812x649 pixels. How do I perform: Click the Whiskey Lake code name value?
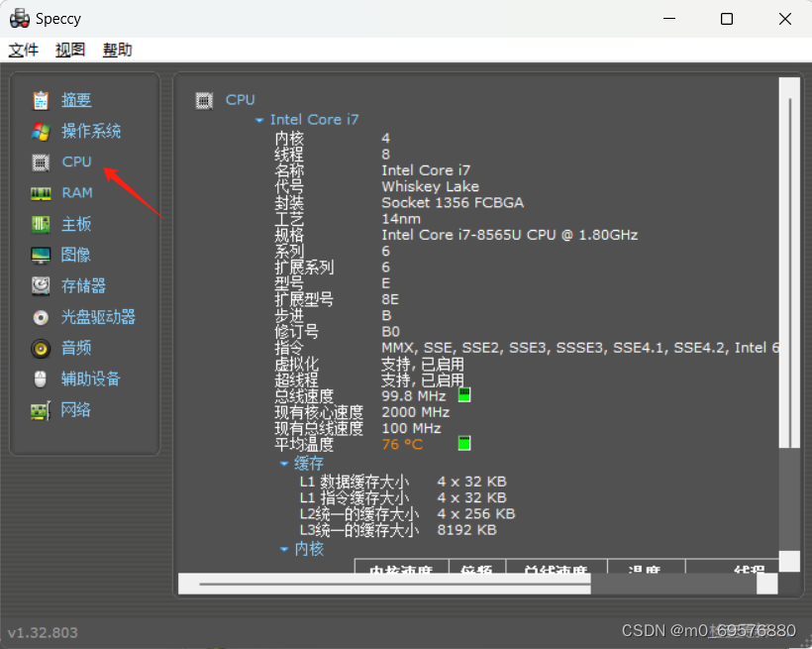click(431, 186)
